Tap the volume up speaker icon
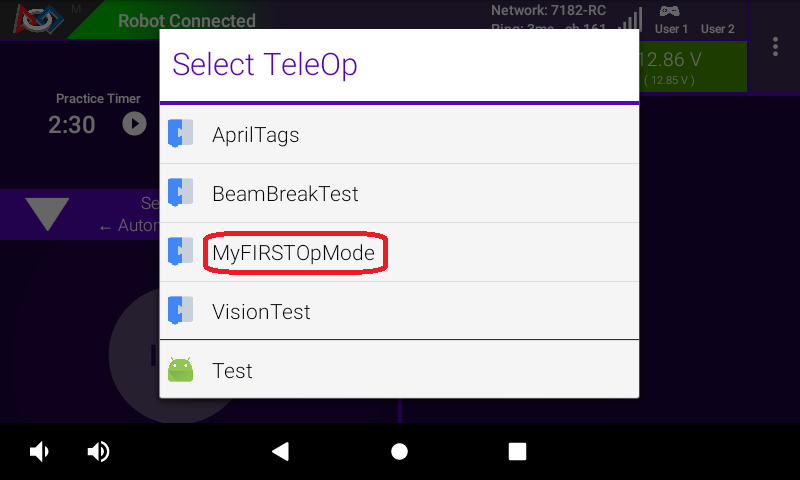This screenshot has height=480, width=800. (98, 452)
